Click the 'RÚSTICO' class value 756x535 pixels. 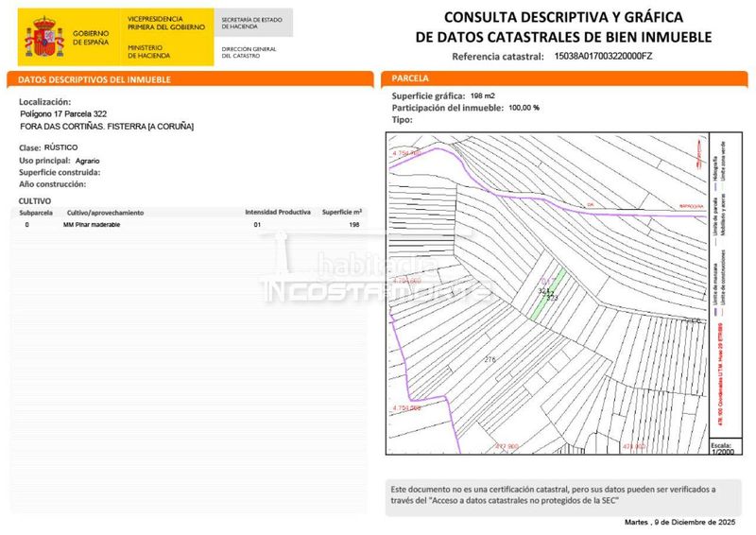(x=60, y=147)
